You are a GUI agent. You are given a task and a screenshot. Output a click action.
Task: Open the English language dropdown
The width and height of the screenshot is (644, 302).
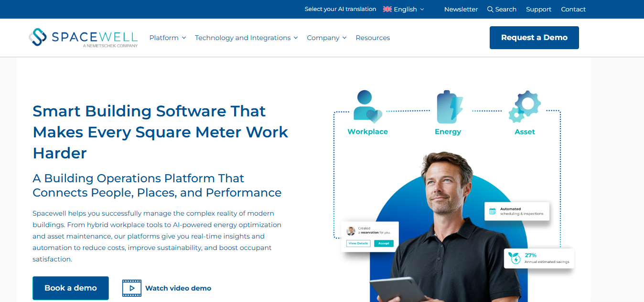pos(404,9)
